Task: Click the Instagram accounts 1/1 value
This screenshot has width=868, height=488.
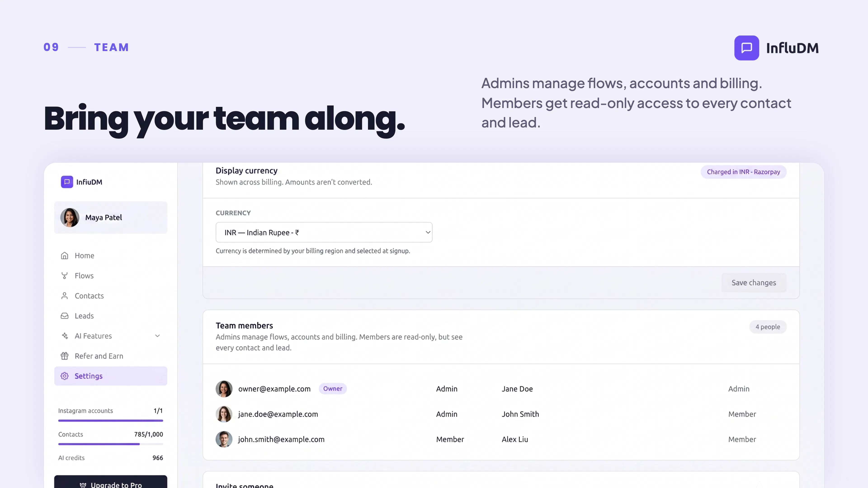Action: [x=158, y=411]
